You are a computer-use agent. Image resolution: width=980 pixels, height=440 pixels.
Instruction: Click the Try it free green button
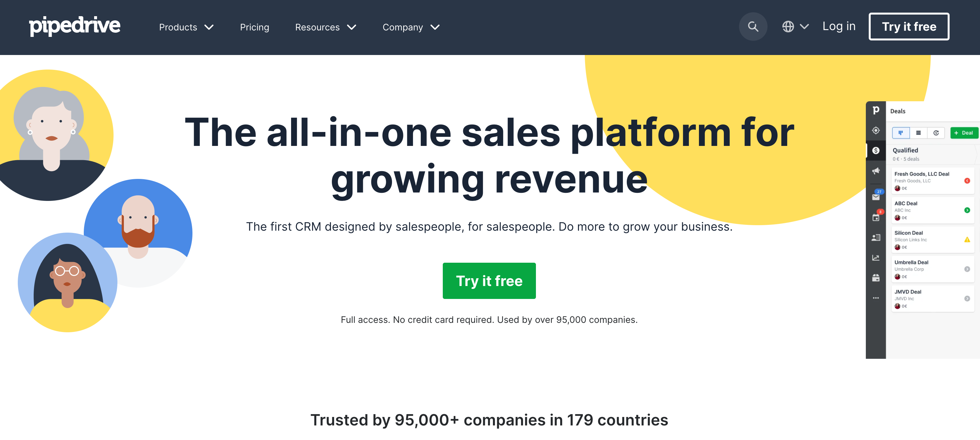(x=489, y=281)
